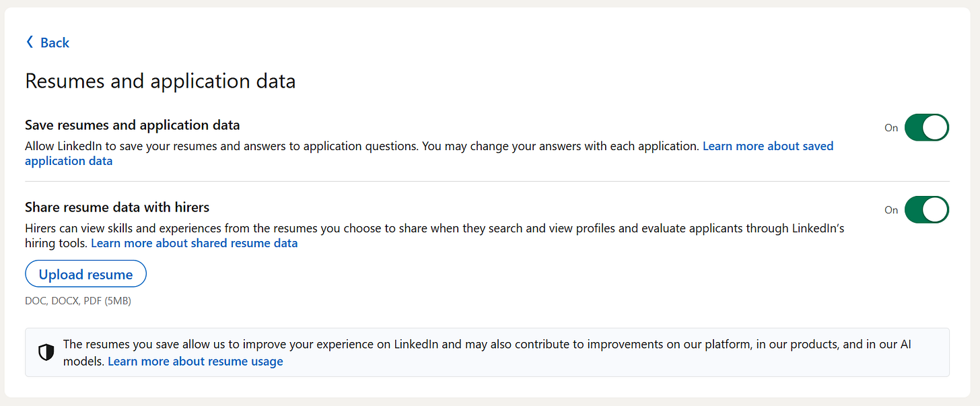This screenshot has height=406, width=980.
Task: Click the Share resume data with hirers title
Action: click(x=117, y=208)
